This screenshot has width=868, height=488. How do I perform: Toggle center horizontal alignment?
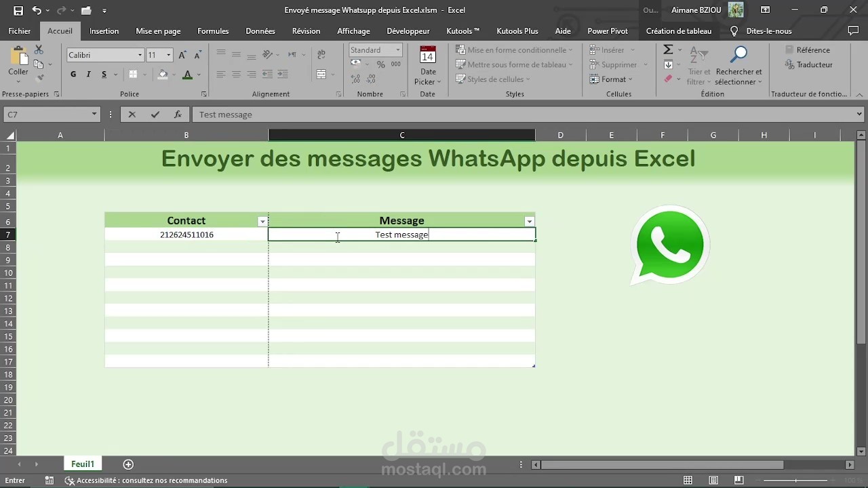tap(236, 75)
